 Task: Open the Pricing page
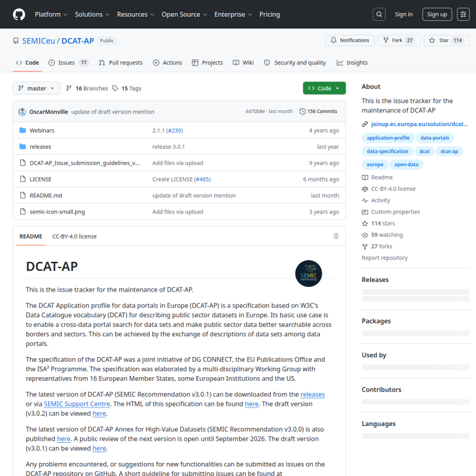[x=270, y=14]
